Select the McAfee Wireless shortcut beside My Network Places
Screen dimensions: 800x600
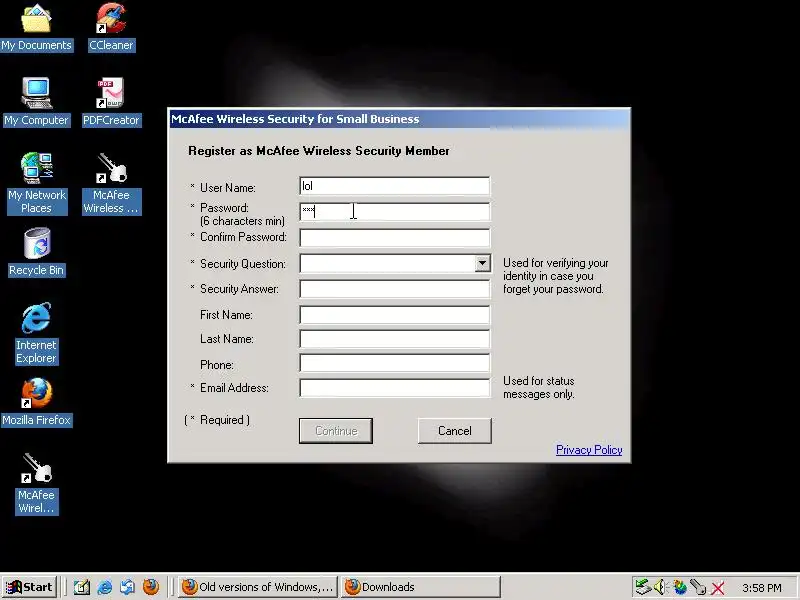coord(111,183)
